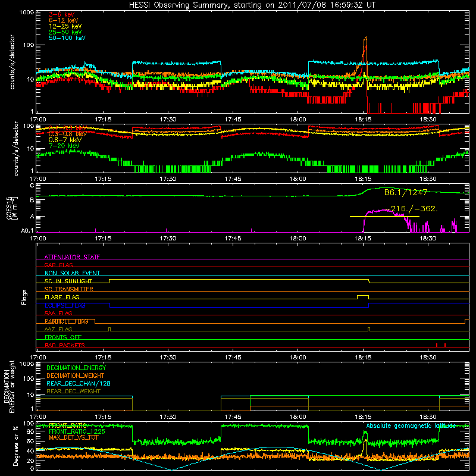
Task: Click the 17:45 tick label under GOES panel
Action: (x=233, y=239)
